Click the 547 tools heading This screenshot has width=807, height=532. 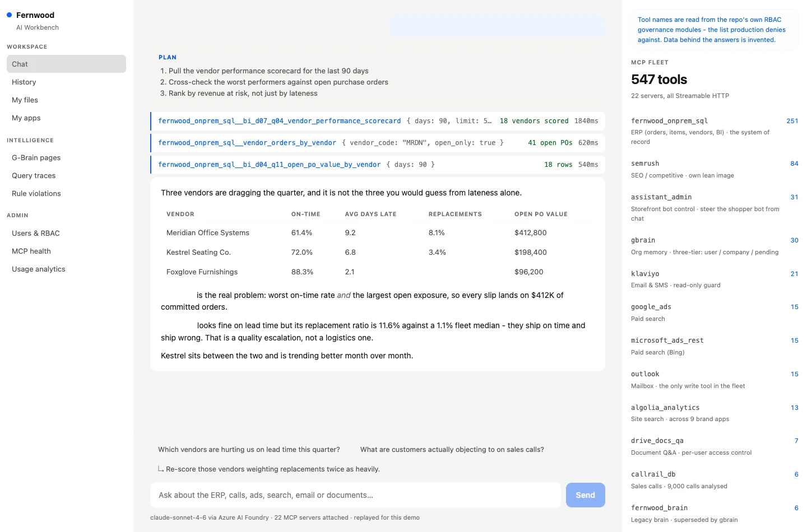(x=659, y=80)
